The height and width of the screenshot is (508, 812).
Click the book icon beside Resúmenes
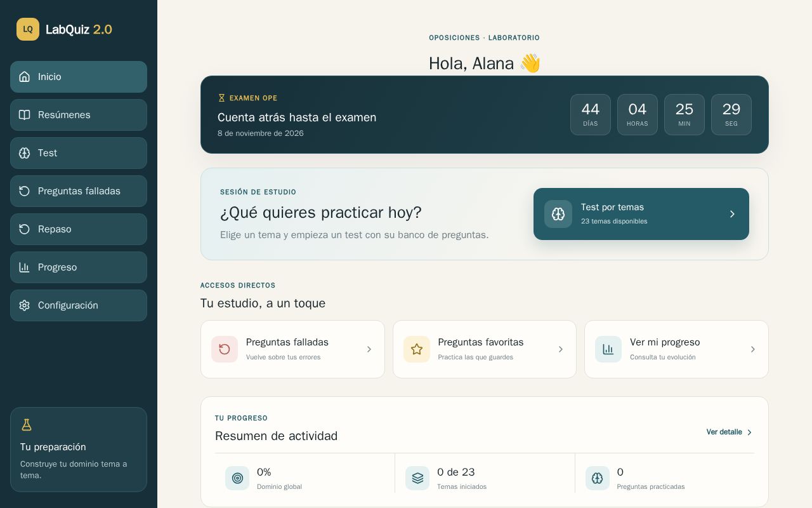coord(24,115)
